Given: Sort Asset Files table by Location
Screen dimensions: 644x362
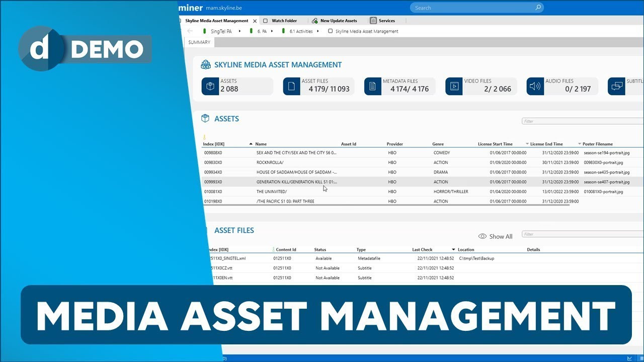Looking at the screenshot, I should pyautogui.click(x=466, y=249).
